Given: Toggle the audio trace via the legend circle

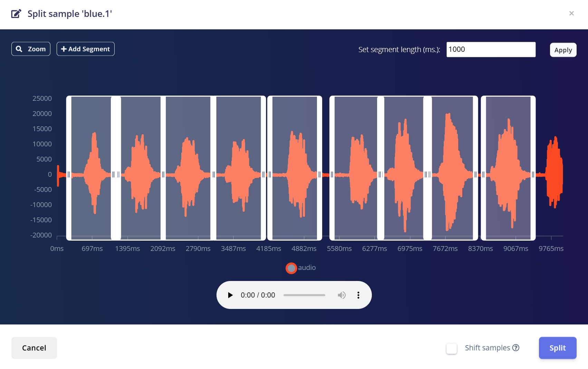Looking at the screenshot, I should coord(291,268).
